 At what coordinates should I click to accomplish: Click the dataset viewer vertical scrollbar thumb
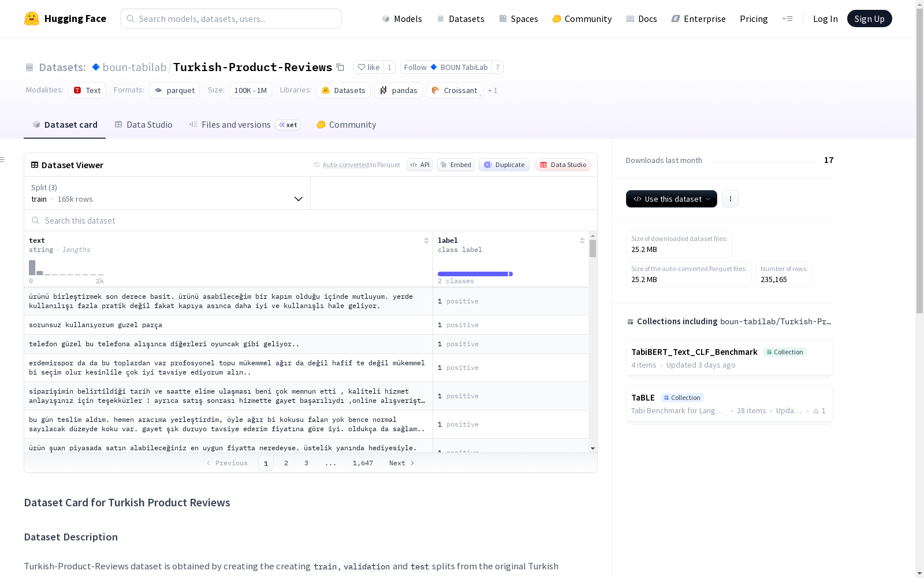[593, 249]
